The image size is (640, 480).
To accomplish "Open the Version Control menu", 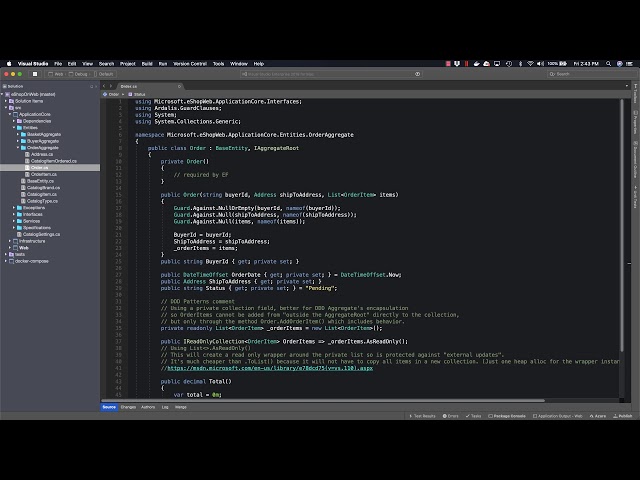I will coord(190,64).
